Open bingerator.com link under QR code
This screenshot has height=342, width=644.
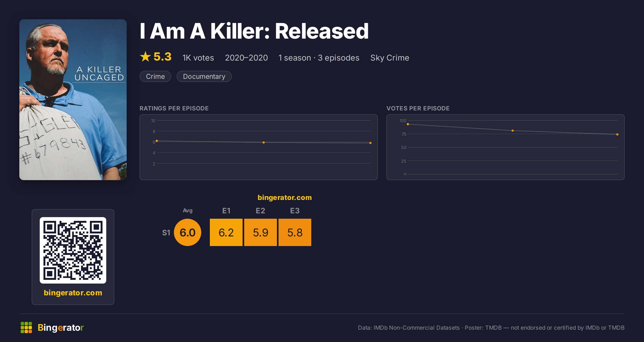click(x=73, y=293)
